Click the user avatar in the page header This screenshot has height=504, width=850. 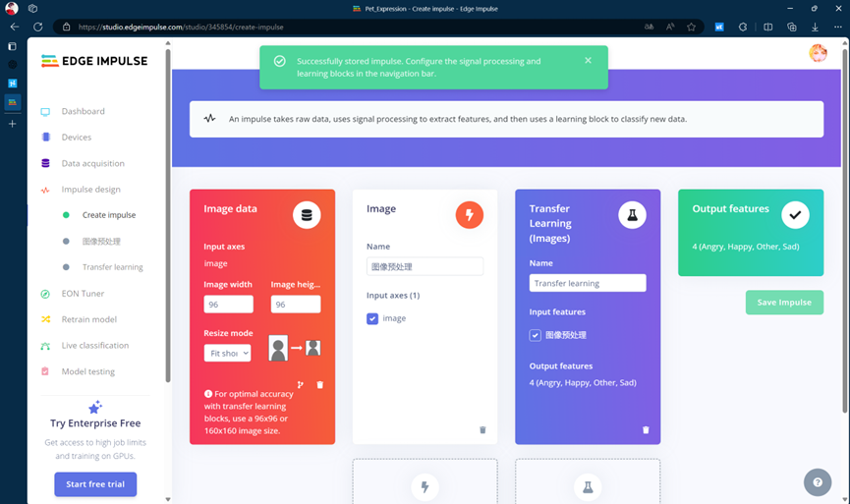tap(818, 53)
